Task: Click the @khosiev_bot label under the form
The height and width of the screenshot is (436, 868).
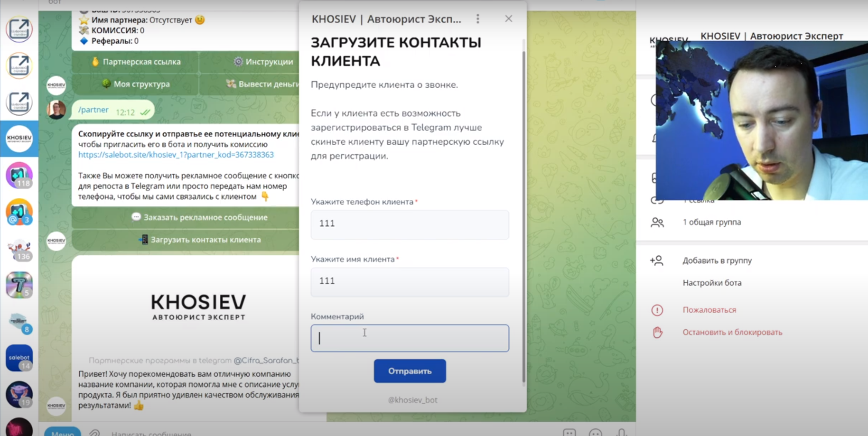Action: point(413,400)
